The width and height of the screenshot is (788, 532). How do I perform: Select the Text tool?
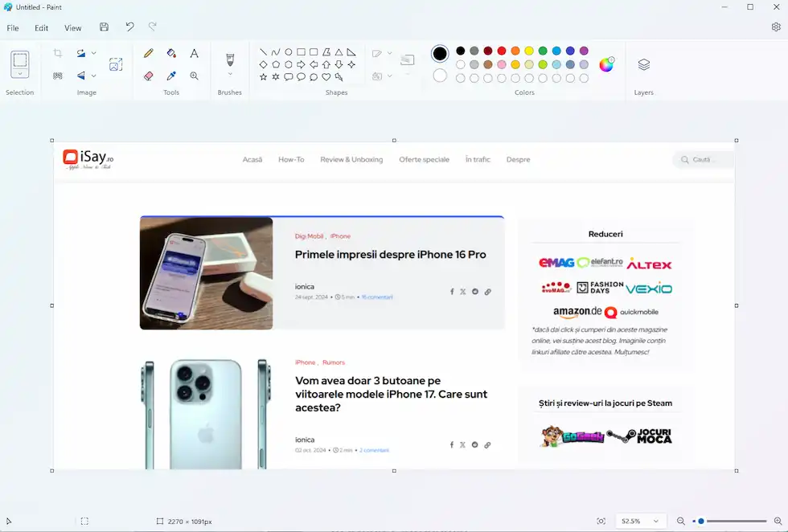coord(194,53)
